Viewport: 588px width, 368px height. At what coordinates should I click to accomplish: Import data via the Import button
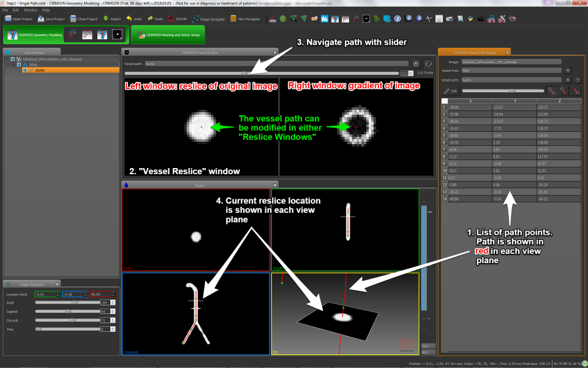coord(111,19)
